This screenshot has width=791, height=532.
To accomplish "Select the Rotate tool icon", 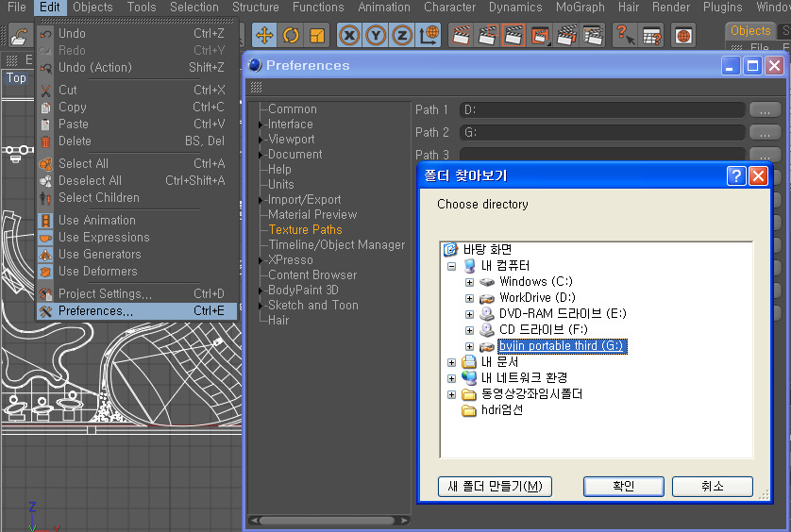I will pyautogui.click(x=291, y=35).
